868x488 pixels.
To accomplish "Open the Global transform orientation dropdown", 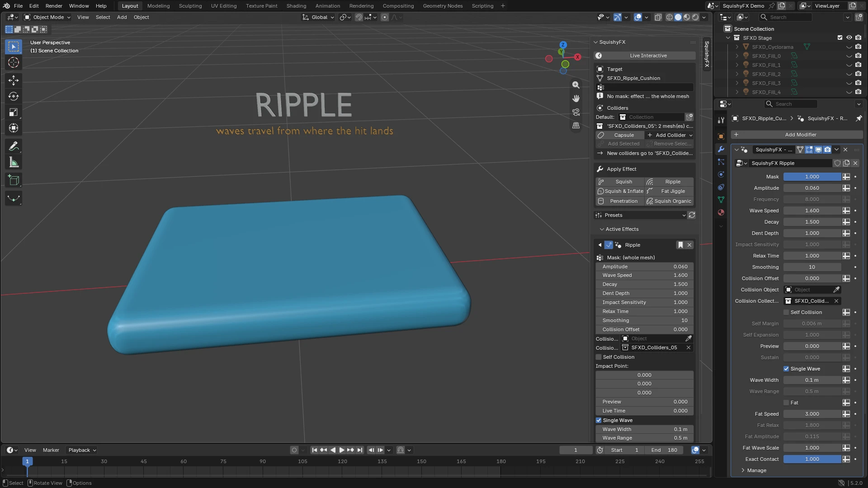I will [x=318, y=17].
